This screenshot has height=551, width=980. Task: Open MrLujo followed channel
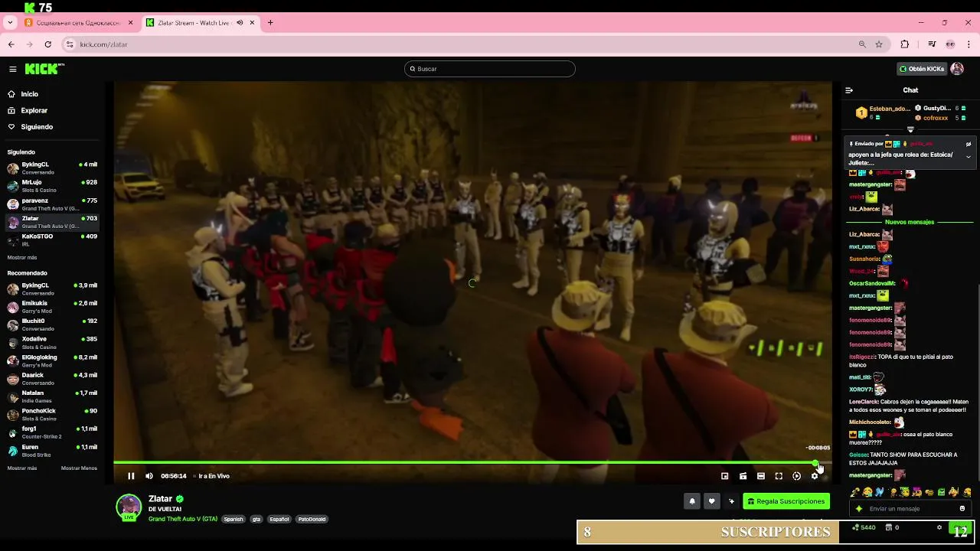coord(52,186)
